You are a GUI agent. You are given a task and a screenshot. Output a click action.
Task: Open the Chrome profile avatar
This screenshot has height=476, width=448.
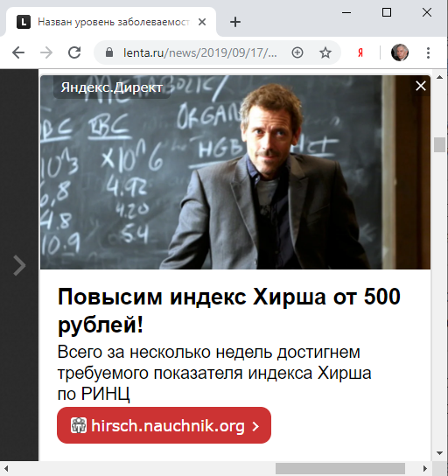[x=399, y=52]
